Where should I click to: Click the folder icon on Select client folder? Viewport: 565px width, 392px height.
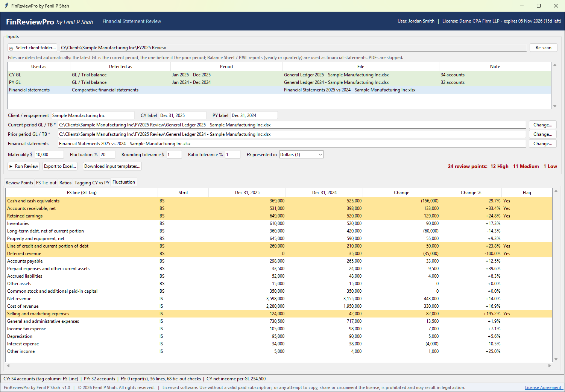[x=11, y=48]
